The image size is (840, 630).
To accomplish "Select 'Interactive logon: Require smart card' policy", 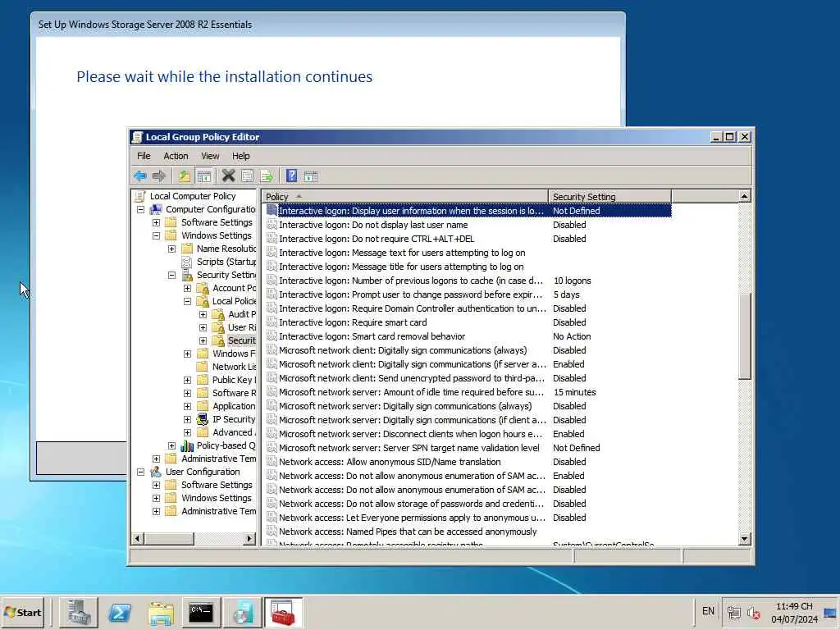I will (353, 322).
